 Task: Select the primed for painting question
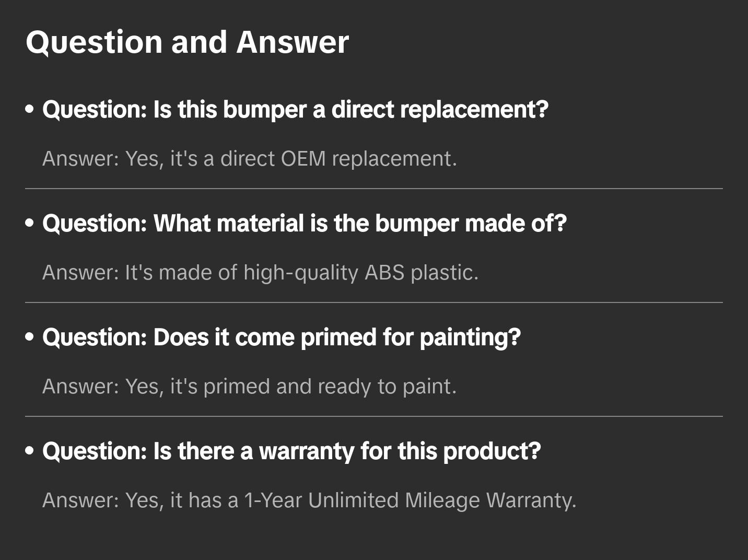tap(281, 337)
